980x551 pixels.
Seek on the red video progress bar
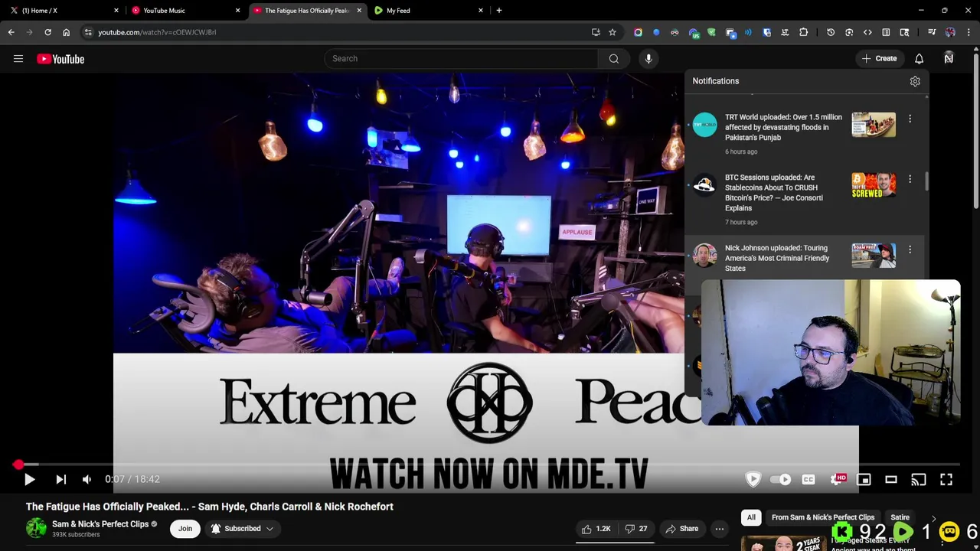[490, 465]
